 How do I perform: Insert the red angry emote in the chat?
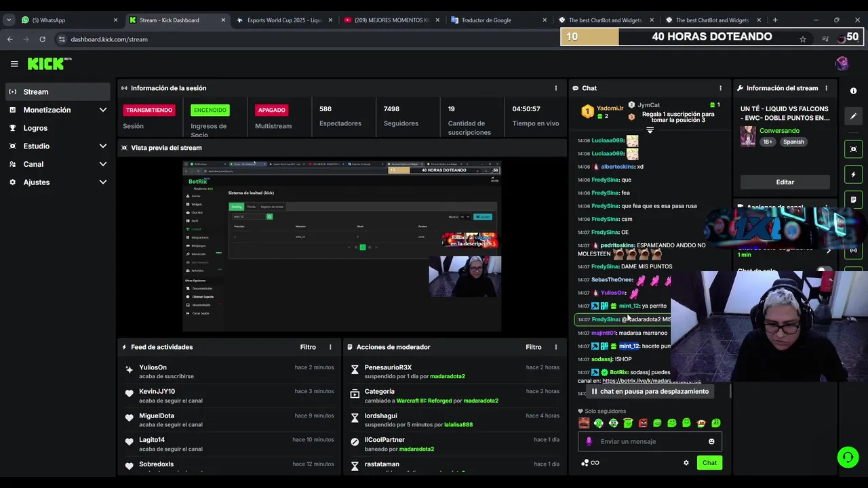pyautogui.click(x=643, y=423)
